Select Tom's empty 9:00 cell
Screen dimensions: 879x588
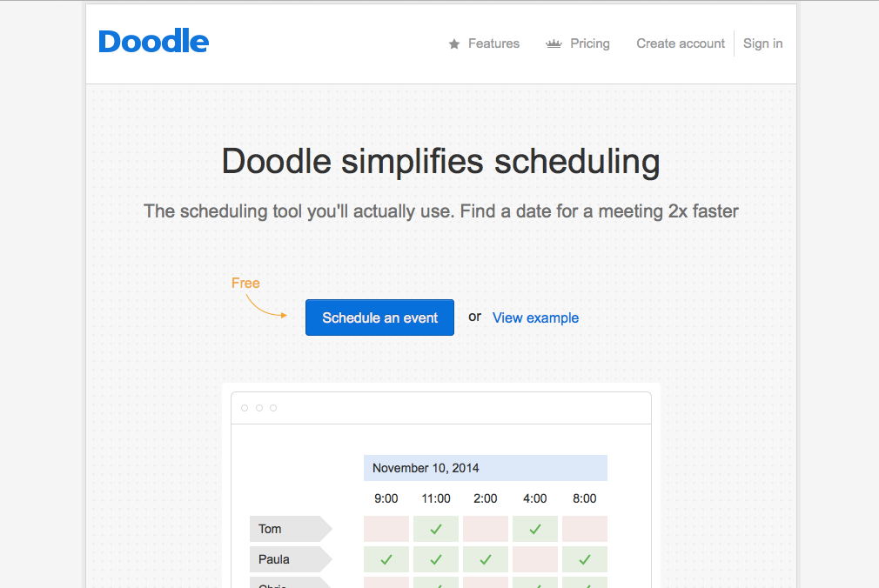tap(386, 529)
